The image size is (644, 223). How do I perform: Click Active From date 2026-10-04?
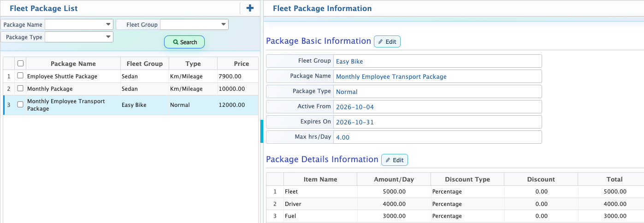click(437, 106)
